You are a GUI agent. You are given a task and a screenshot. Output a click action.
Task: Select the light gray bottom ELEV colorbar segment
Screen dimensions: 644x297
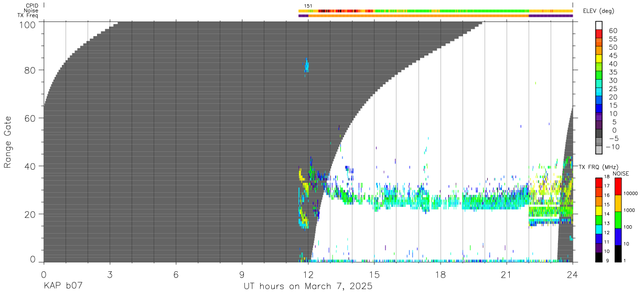(x=599, y=149)
